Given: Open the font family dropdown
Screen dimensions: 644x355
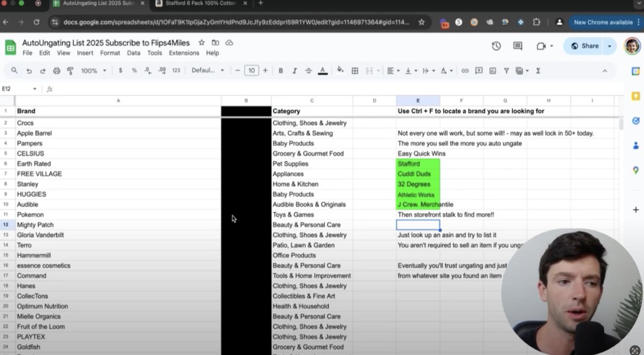Looking at the screenshot, I should (208, 70).
